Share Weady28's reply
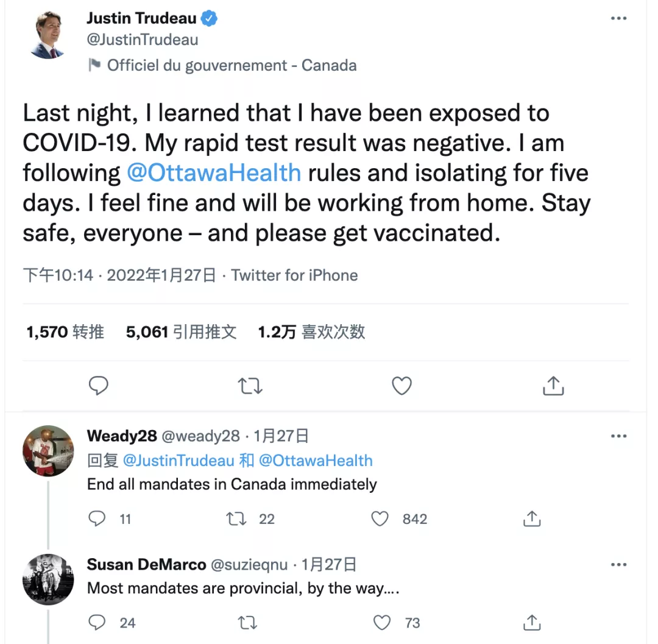 tap(532, 518)
